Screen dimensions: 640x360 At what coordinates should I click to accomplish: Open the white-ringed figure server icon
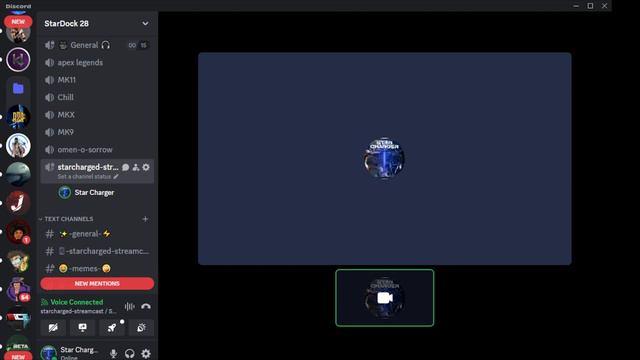pyautogui.click(x=18, y=146)
